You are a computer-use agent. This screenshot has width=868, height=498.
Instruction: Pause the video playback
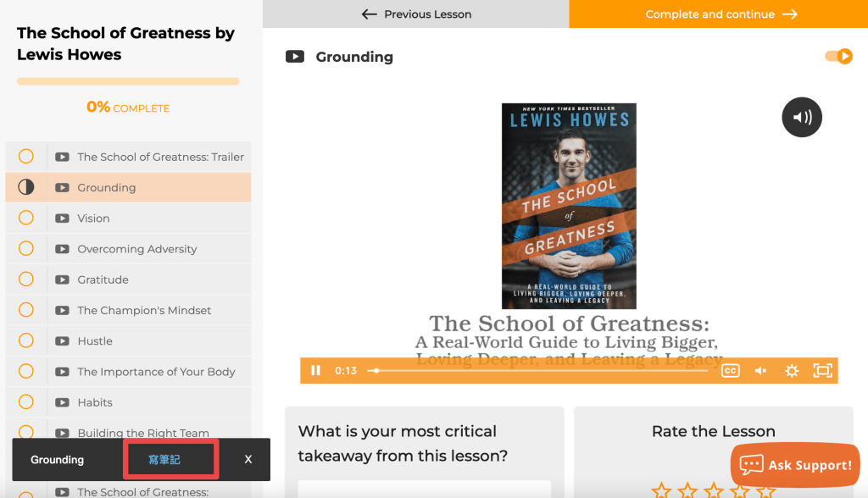[x=315, y=370]
